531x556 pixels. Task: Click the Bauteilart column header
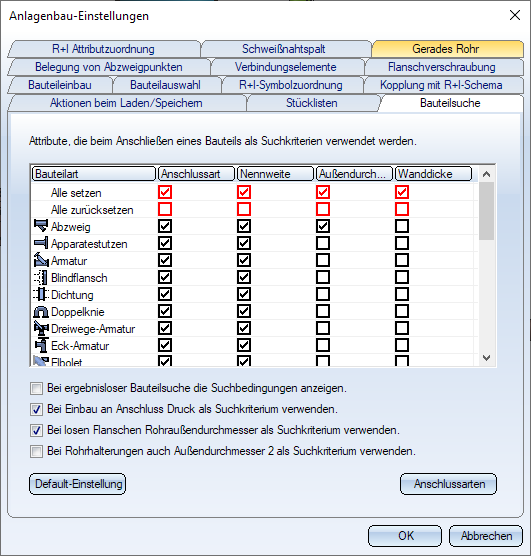coord(94,174)
